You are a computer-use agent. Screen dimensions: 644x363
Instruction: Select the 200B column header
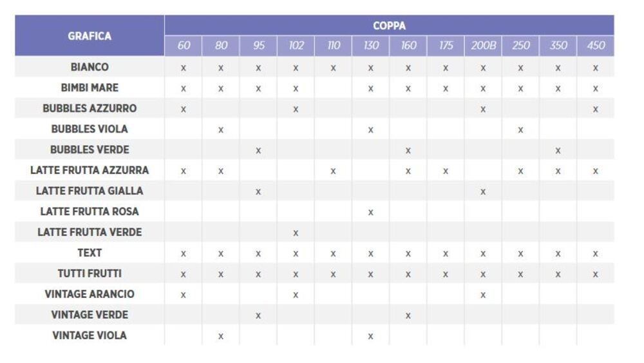(483, 46)
